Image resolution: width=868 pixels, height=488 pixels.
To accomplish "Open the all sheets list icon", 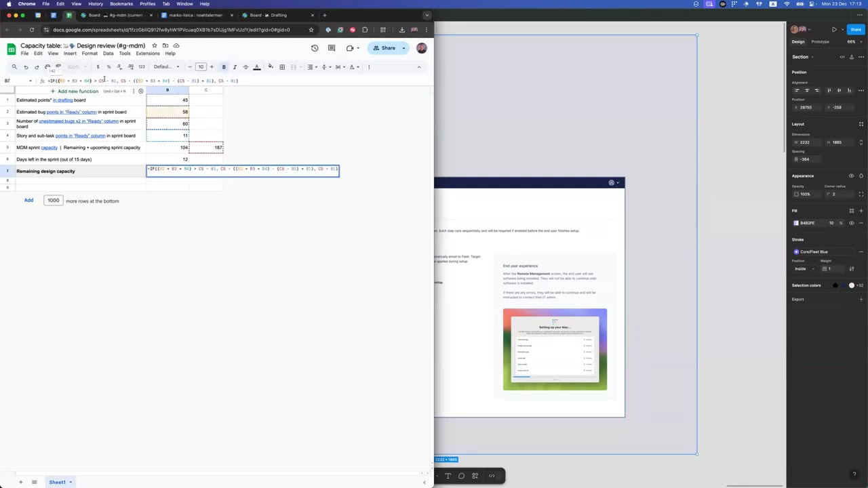I will click(34, 482).
